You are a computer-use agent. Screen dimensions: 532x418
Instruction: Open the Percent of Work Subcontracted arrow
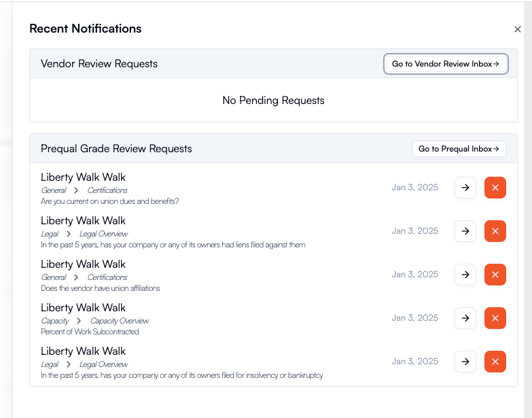(465, 318)
